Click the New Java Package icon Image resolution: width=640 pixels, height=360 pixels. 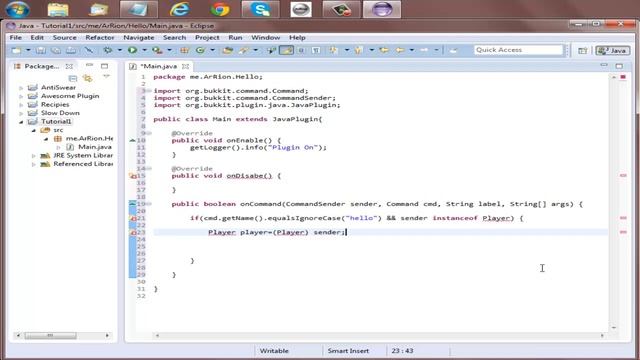[x=184, y=50]
